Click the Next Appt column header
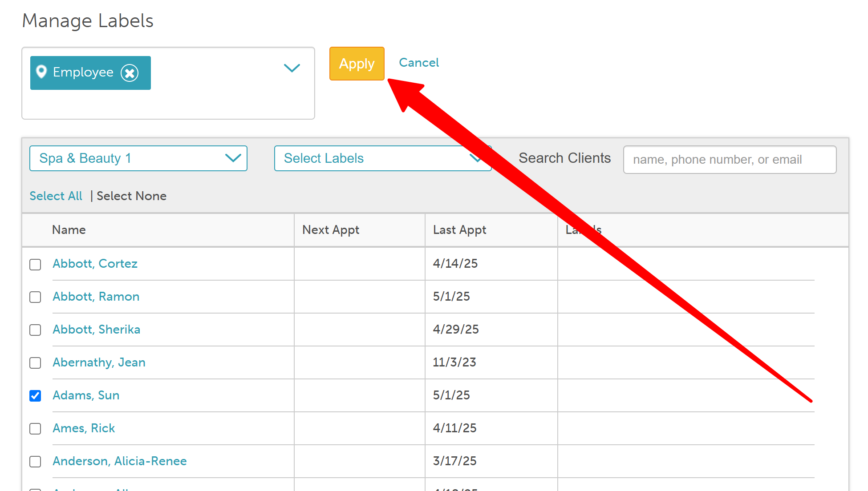Image resolution: width=868 pixels, height=491 pixels. [x=330, y=230]
